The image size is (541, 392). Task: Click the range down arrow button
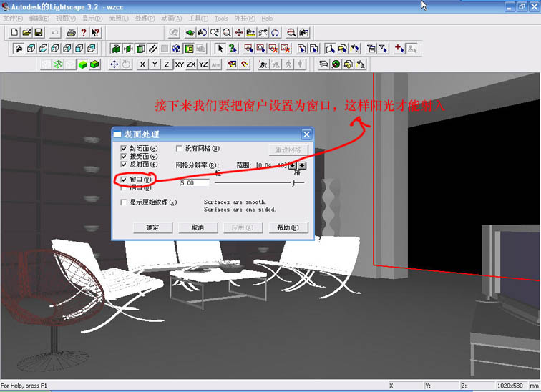[292, 166]
